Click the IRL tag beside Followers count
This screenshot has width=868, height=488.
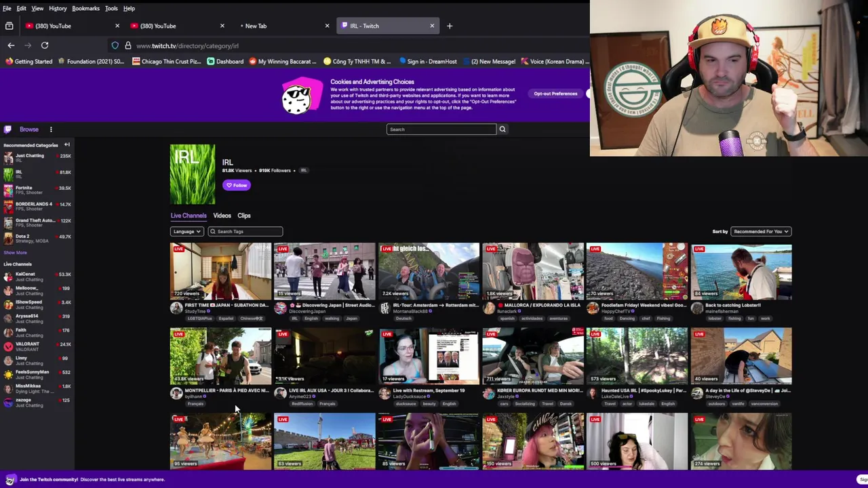(303, 171)
